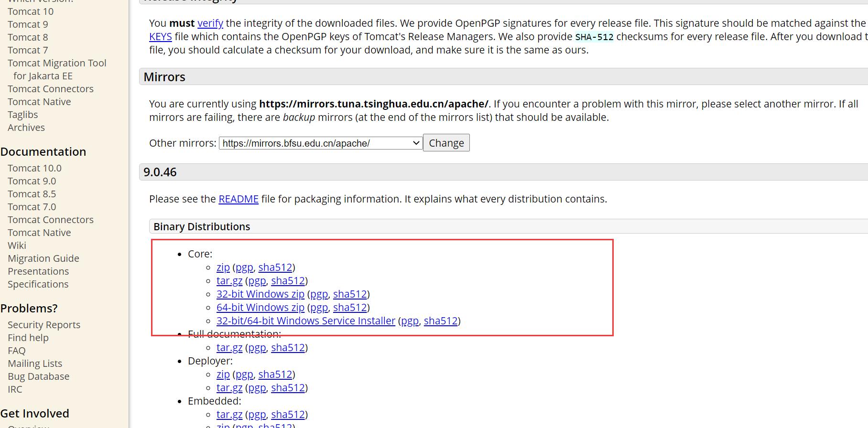Open pgp link for Full documentation tar.gz

pyautogui.click(x=257, y=347)
